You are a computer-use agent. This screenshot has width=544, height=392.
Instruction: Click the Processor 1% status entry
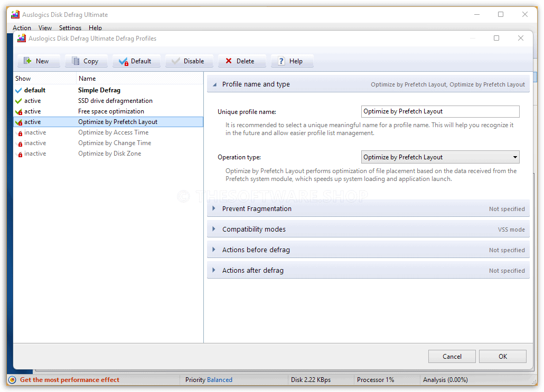click(x=376, y=380)
